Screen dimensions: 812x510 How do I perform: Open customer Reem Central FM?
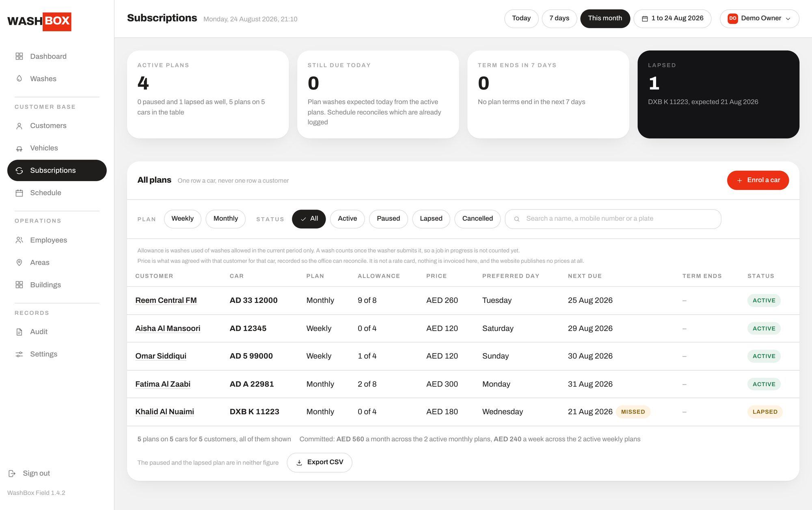pyautogui.click(x=166, y=300)
